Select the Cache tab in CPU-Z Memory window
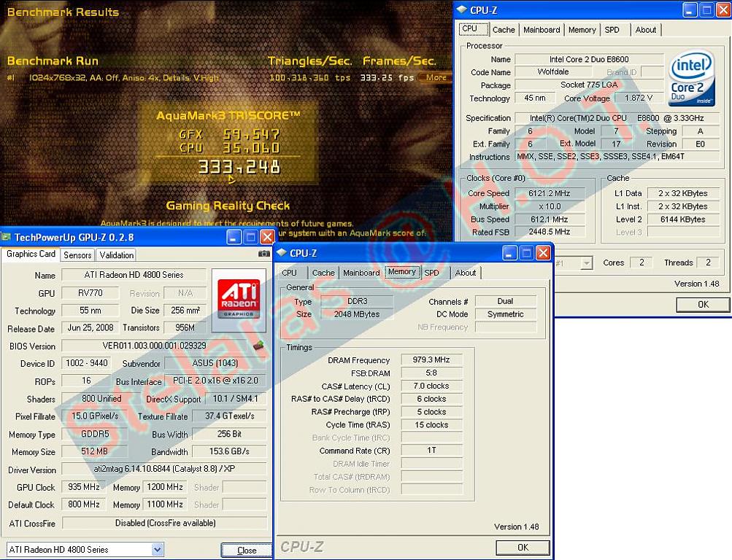 coord(323,273)
